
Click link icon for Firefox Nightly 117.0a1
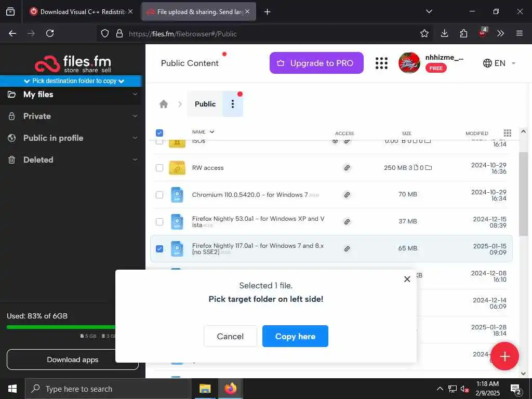[x=347, y=249]
